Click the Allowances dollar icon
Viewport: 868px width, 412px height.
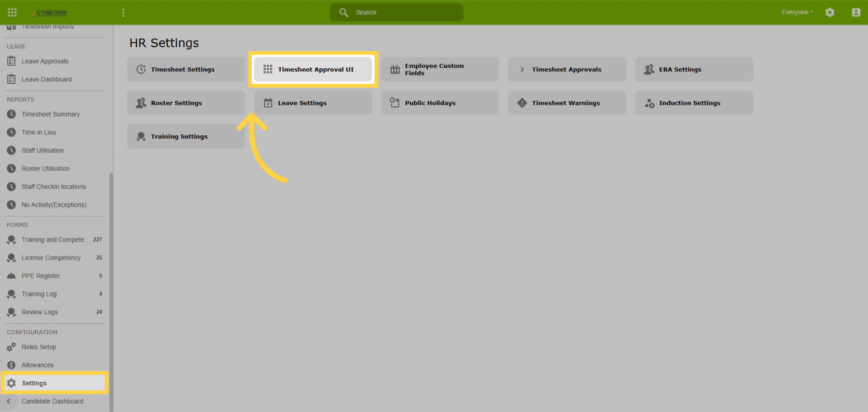pos(11,365)
